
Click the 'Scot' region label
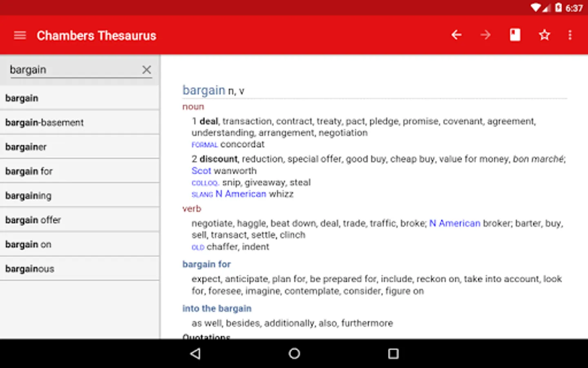(201, 171)
